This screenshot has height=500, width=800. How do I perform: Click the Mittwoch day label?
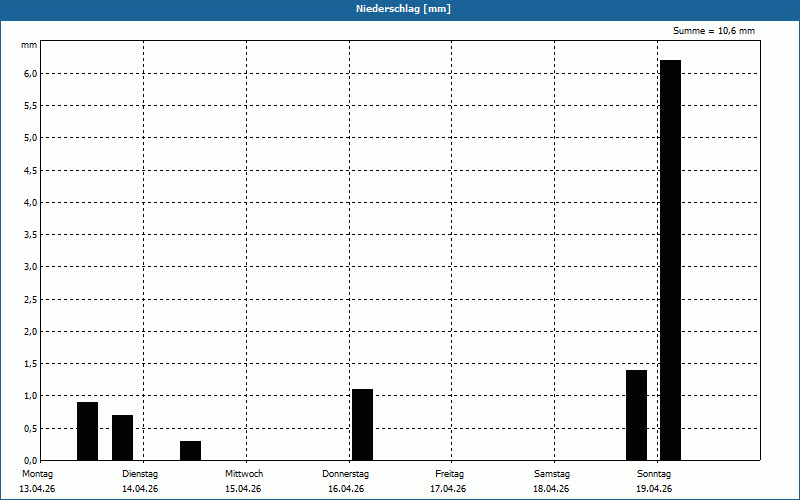click(244, 474)
